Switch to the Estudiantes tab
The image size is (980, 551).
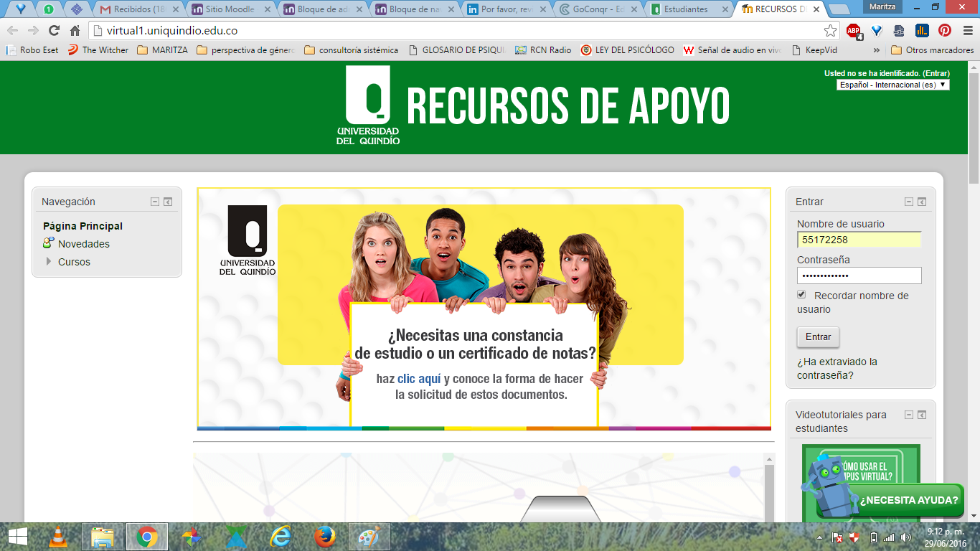688,9
